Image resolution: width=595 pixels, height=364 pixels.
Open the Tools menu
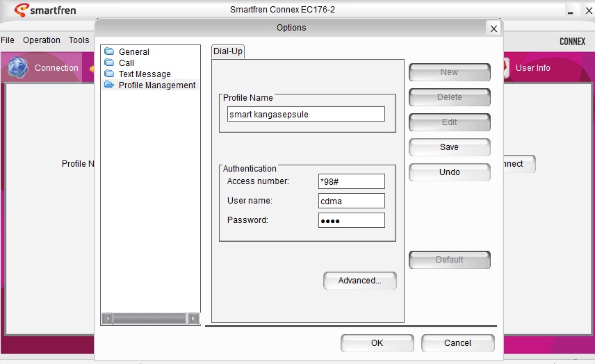79,40
